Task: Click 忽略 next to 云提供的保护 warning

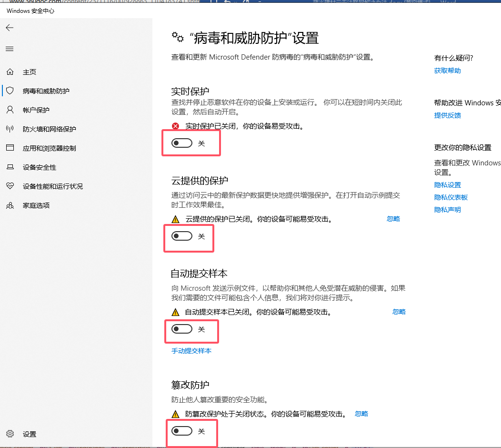Action: pyautogui.click(x=393, y=219)
